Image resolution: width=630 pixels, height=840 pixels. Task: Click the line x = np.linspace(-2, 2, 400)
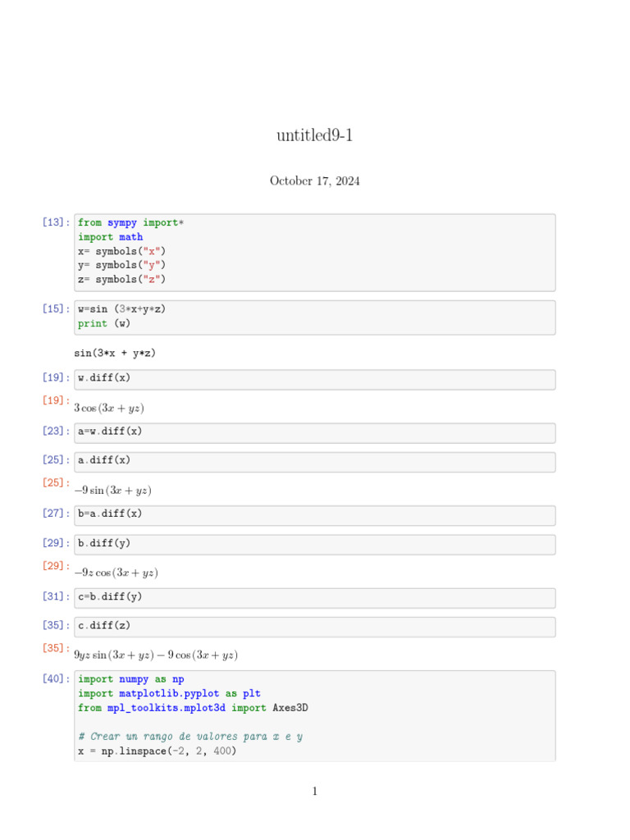[157, 751]
